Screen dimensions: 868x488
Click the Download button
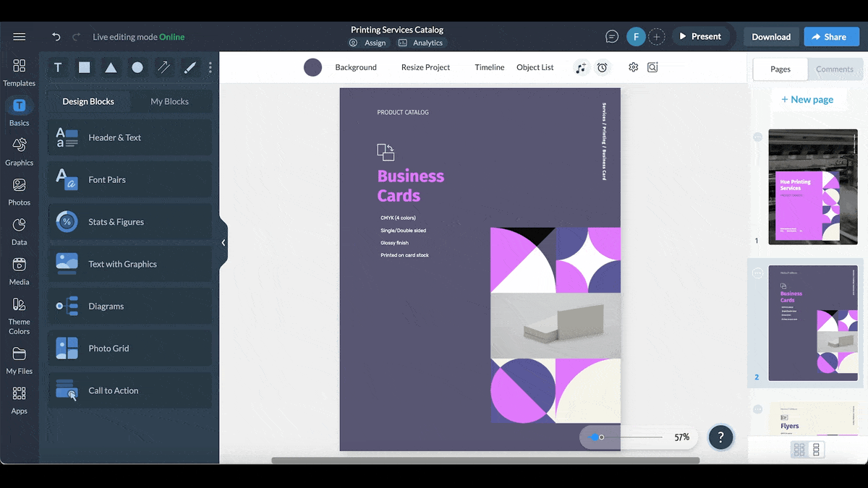click(x=770, y=36)
